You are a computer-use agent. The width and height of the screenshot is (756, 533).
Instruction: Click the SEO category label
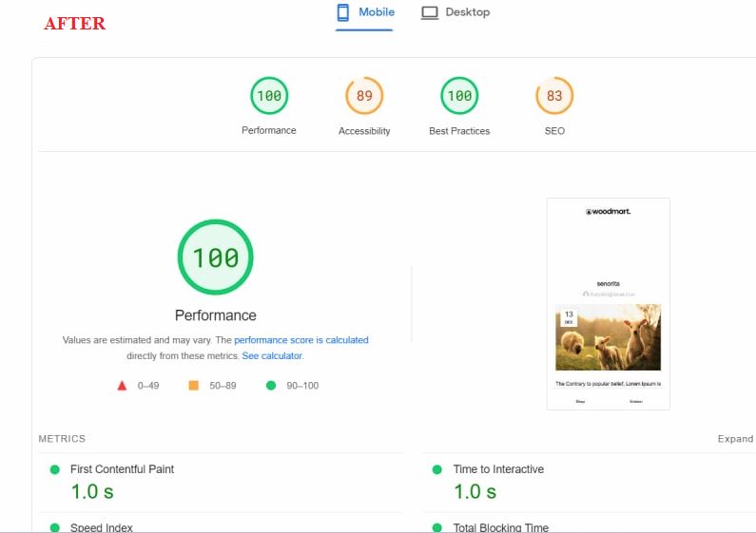tap(554, 130)
